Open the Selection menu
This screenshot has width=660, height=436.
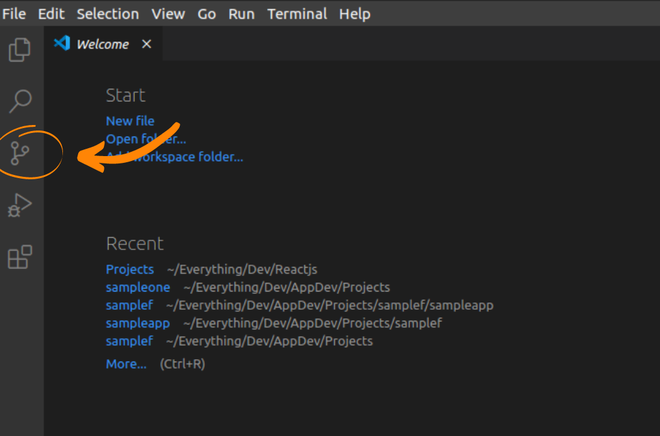point(108,14)
